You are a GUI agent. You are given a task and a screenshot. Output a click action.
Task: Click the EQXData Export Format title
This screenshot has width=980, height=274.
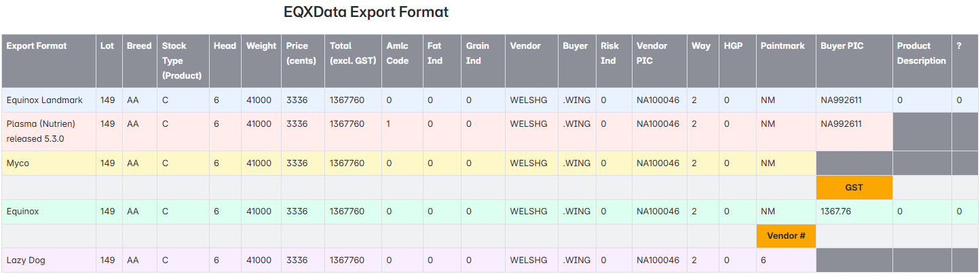click(x=366, y=12)
